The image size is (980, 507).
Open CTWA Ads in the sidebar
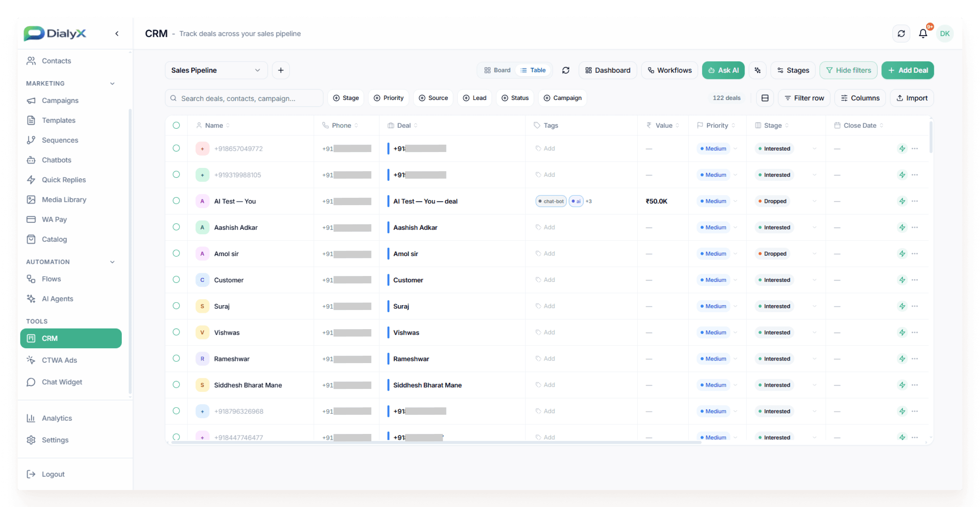59,360
